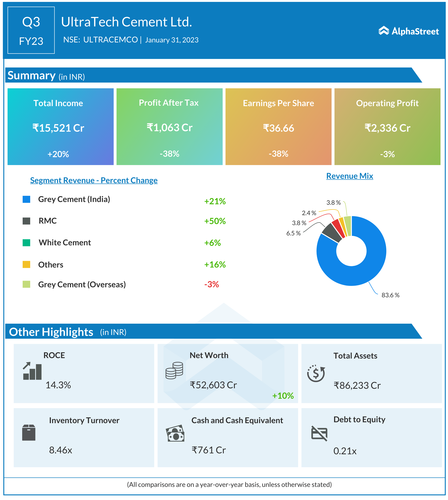This screenshot has height=500, width=448.
Task: Click the Net Worth coins stack icon
Action: pos(174,370)
